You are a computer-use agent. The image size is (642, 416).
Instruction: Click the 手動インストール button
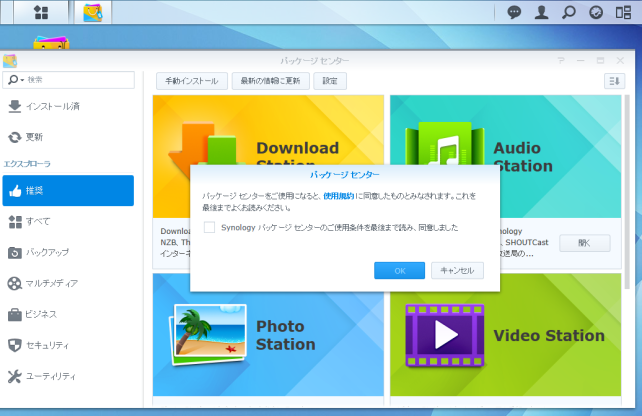[x=192, y=81]
